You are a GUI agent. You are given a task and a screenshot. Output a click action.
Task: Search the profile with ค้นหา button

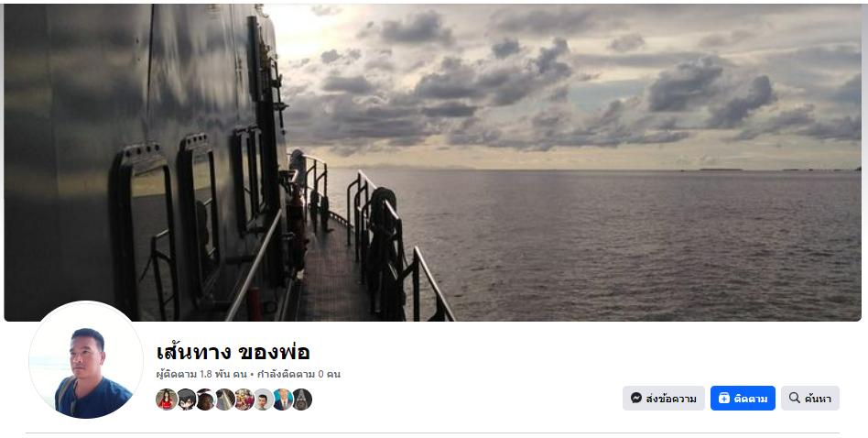click(810, 398)
